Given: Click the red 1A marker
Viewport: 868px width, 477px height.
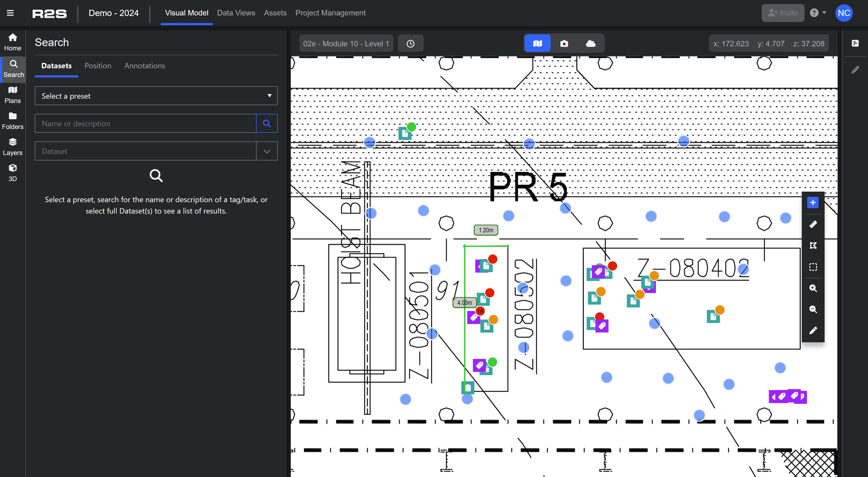Looking at the screenshot, I should click(480, 311).
